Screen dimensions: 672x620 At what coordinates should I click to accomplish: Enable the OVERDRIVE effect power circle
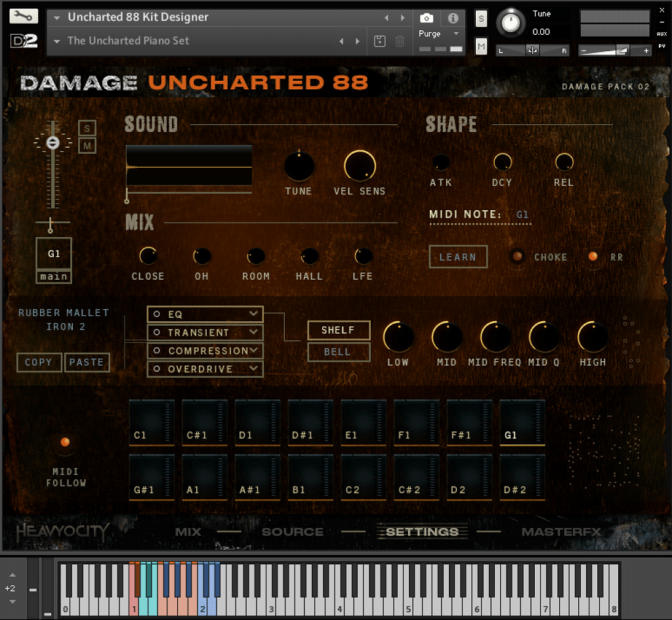(x=157, y=368)
